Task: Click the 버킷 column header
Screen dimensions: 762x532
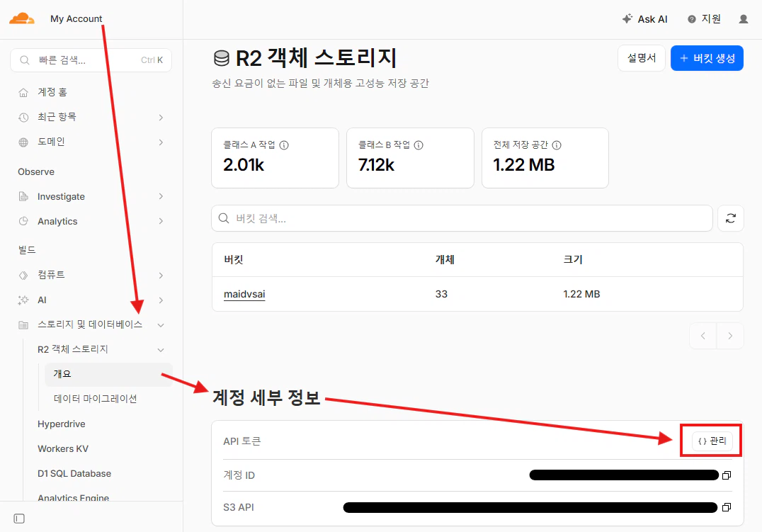Action: (233, 260)
